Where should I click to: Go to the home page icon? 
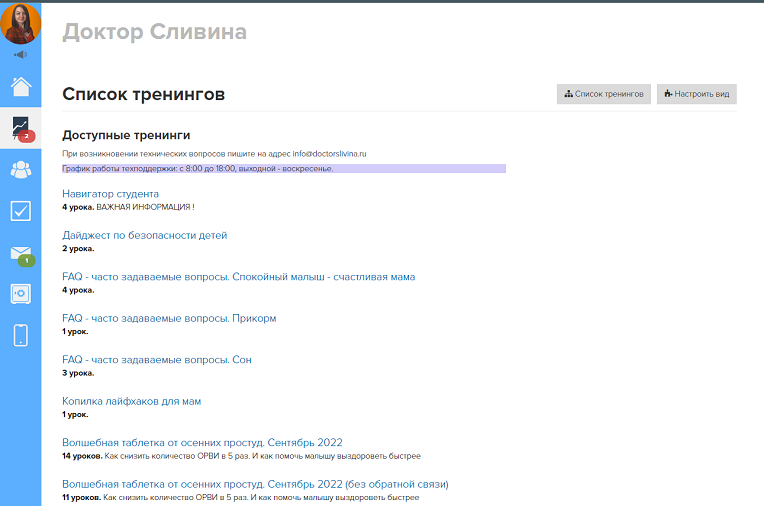coord(20,86)
